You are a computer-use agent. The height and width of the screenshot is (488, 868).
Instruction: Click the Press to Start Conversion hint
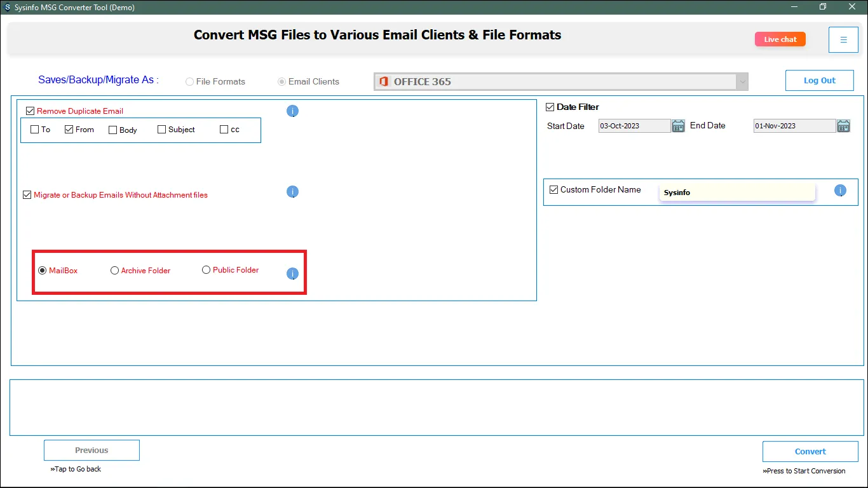pos(804,471)
